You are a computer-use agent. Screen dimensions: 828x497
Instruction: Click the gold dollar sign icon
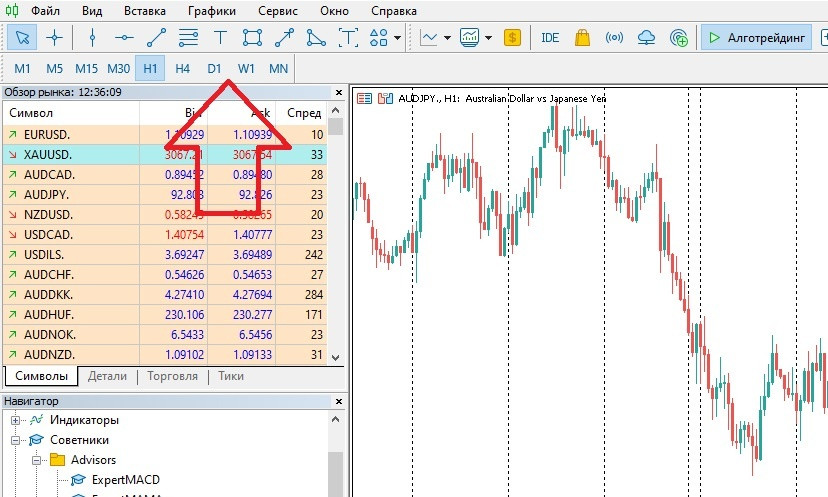click(512, 37)
